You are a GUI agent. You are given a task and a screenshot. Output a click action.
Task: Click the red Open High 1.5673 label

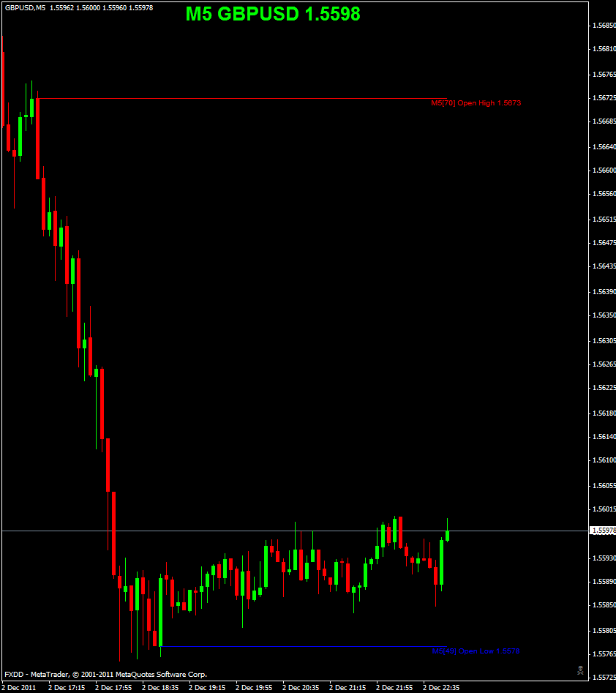pos(476,103)
